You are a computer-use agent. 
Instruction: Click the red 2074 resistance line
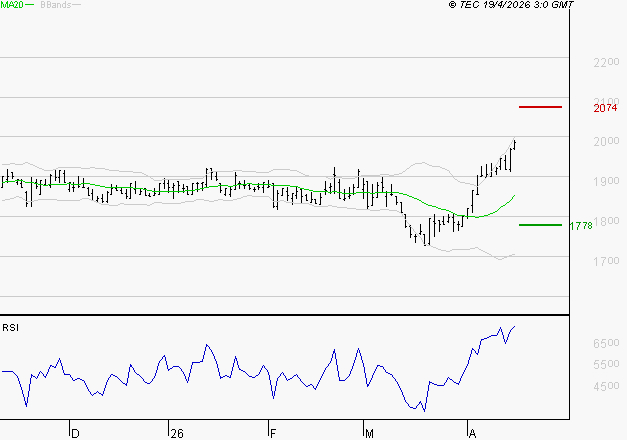click(540, 106)
